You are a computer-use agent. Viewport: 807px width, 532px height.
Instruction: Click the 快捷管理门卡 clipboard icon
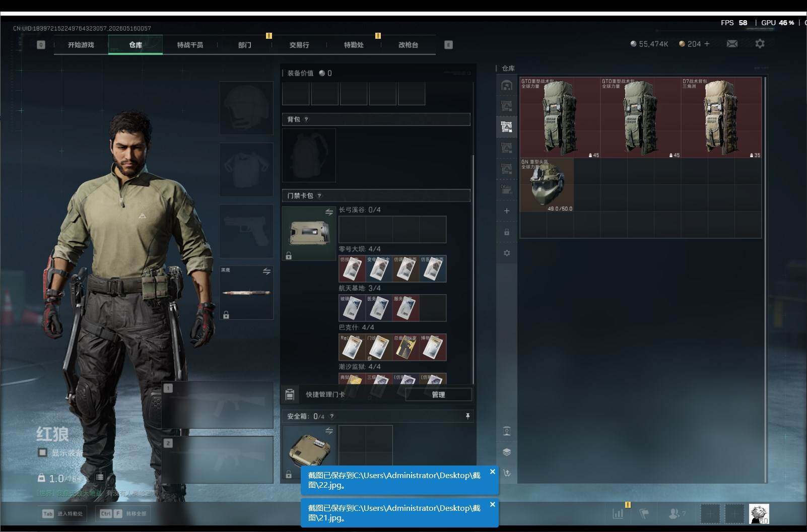tap(290, 394)
